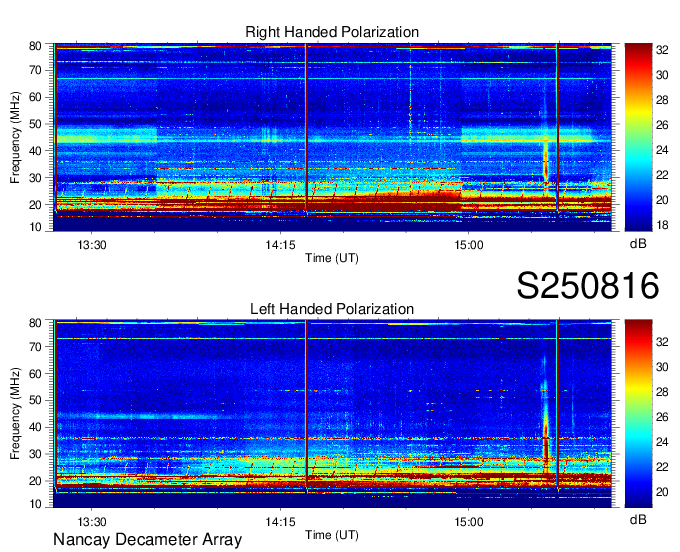This screenshot has height=552, width=680.
Task: Click the S250816 label
Action: 588,286
